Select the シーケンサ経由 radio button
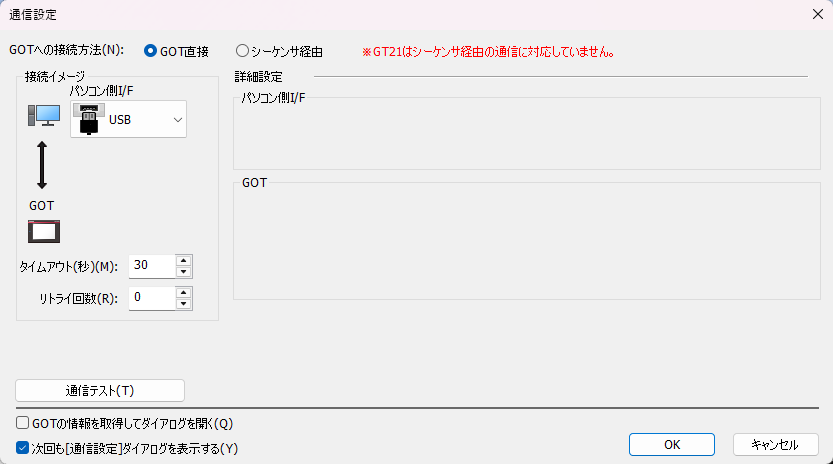This screenshot has width=833, height=464. (242, 51)
